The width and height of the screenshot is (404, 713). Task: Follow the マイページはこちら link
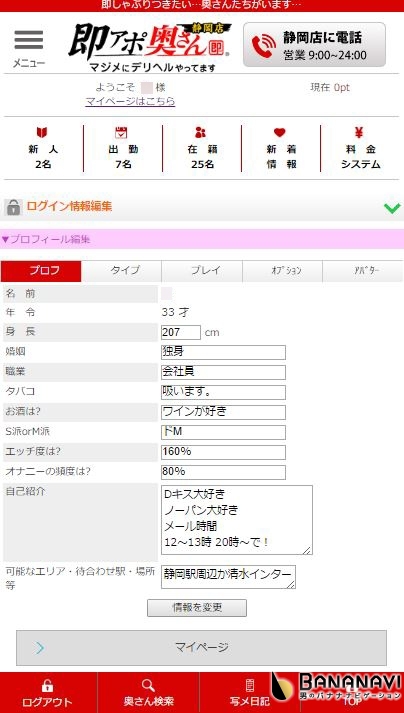(130, 101)
